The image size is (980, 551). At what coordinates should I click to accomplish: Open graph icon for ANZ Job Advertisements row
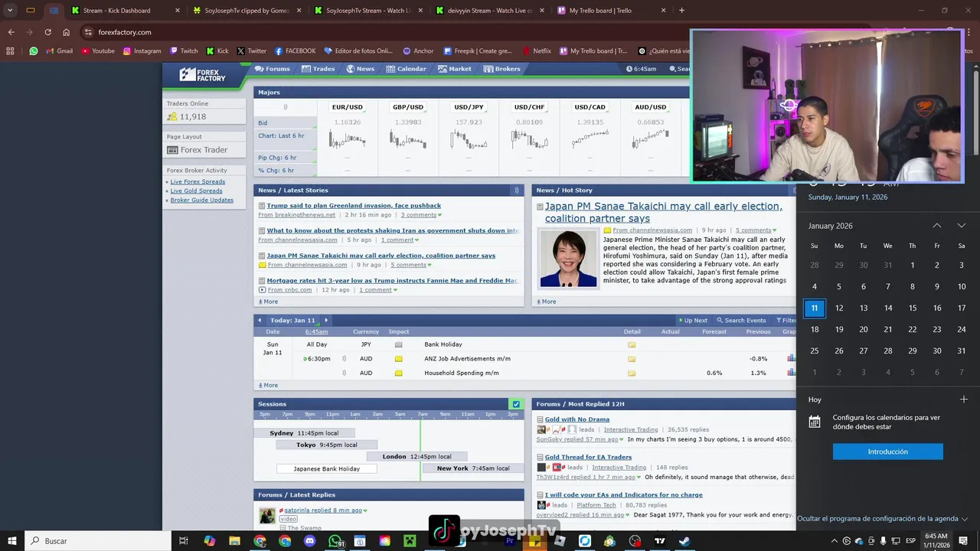791,359
